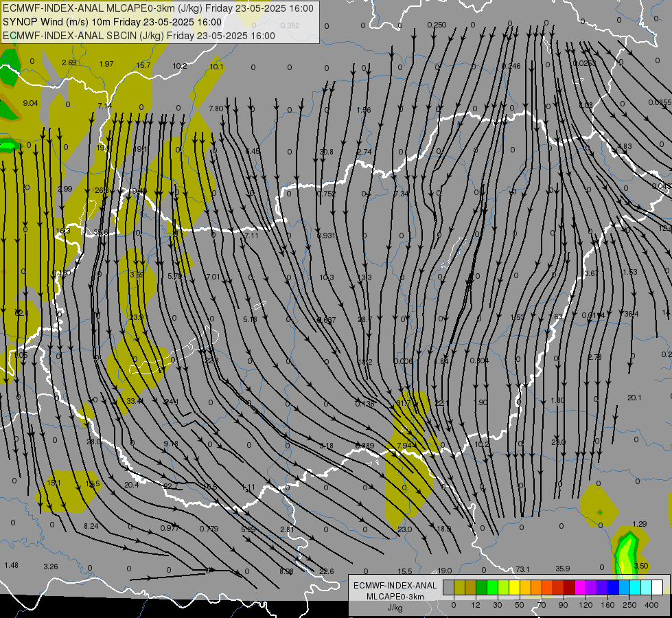This screenshot has width=672, height=618.
Task: Click the map value '1.97'
Action: point(106,65)
